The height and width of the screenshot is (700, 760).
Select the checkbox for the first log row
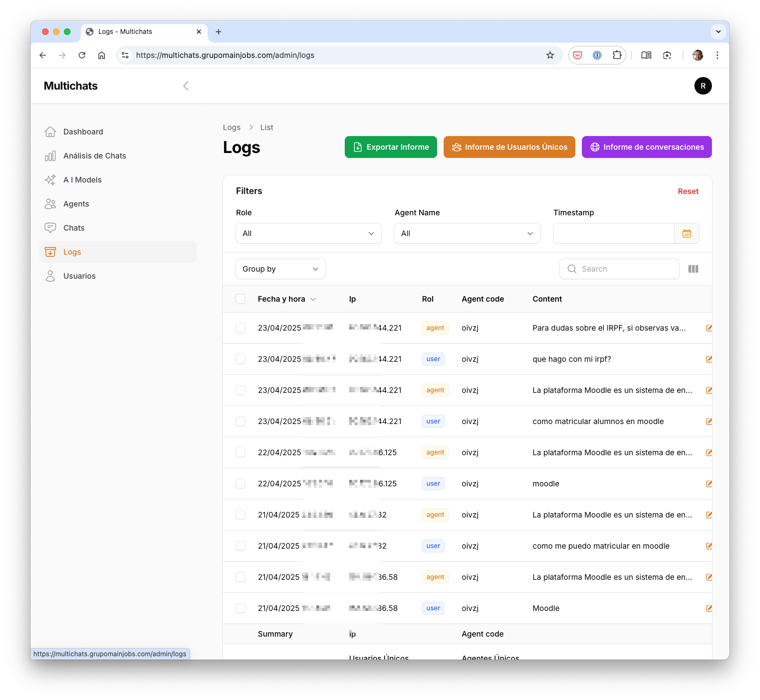pyautogui.click(x=240, y=328)
